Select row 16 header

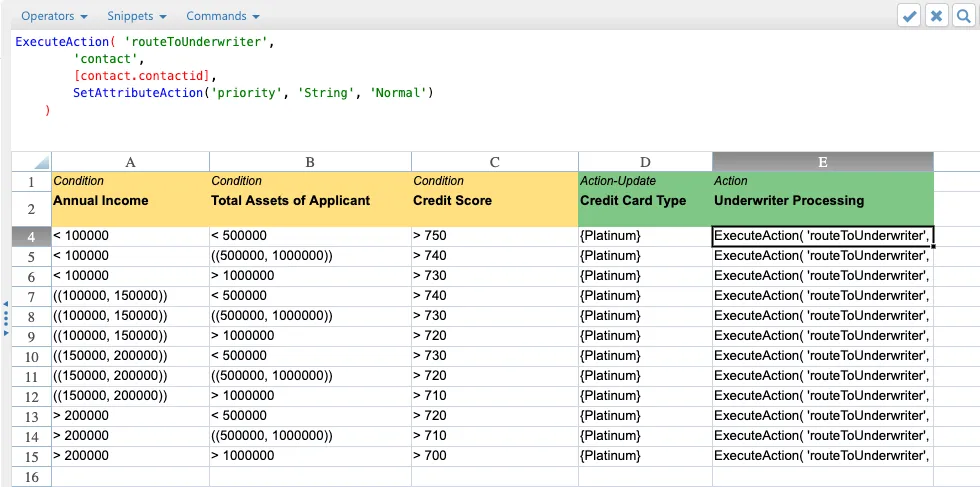click(31, 477)
